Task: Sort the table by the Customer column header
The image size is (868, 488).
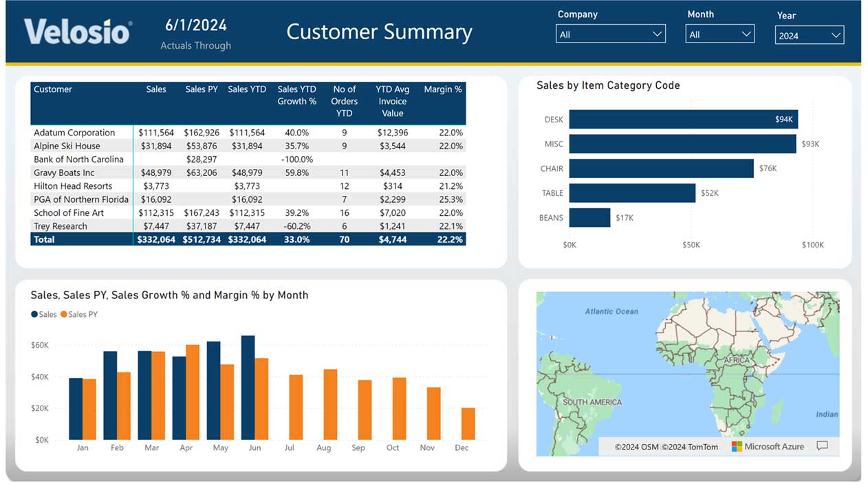Action: 53,89
